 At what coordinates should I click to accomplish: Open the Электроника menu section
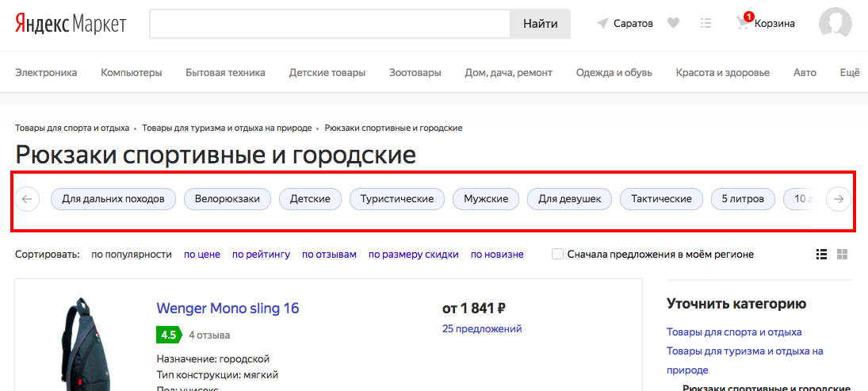(46, 73)
